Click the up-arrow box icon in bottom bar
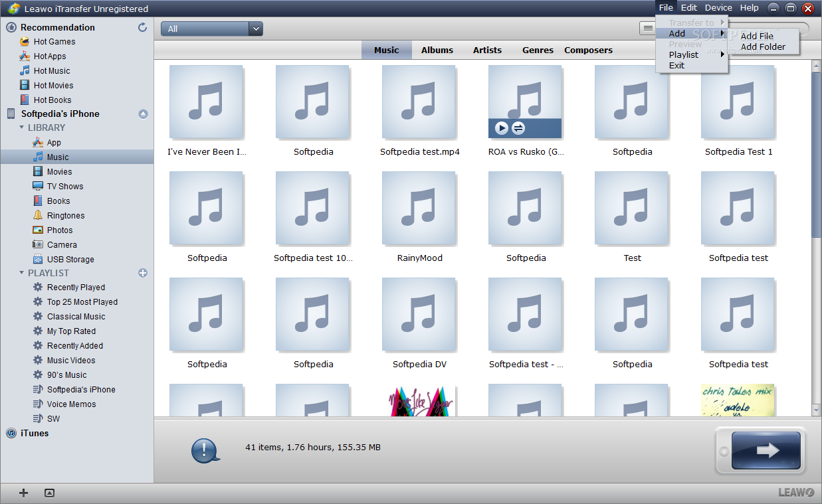 click(49, 493)
